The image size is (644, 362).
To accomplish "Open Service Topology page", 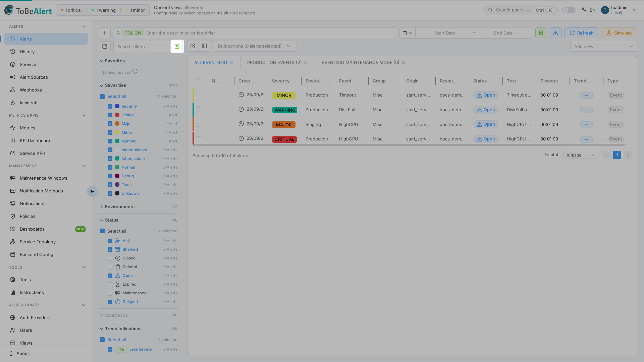I will click(46, 242).
